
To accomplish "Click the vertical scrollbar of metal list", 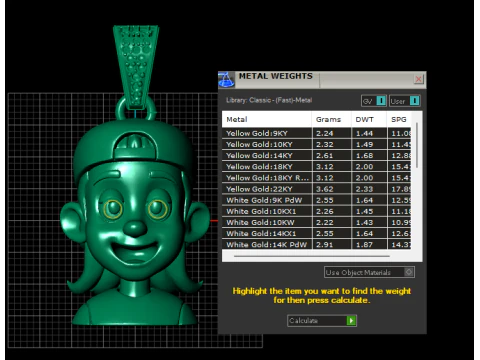I will (x=417, y=145).
